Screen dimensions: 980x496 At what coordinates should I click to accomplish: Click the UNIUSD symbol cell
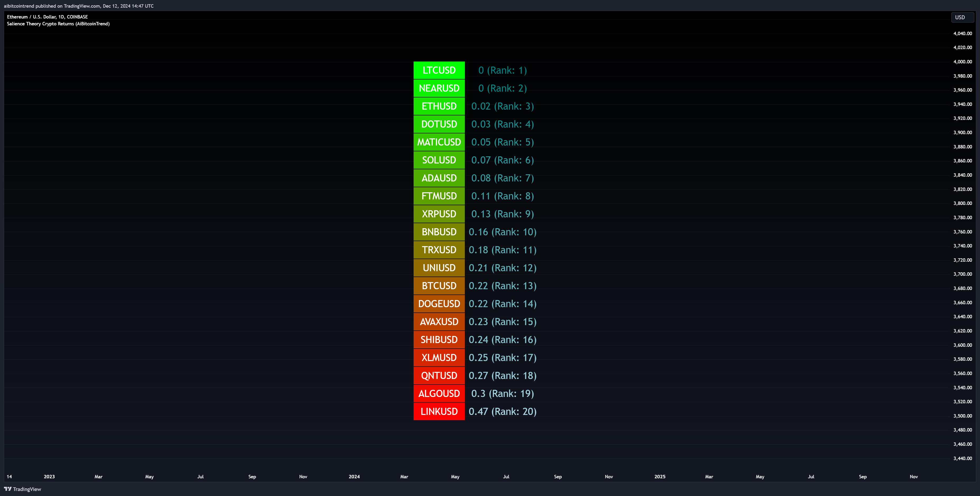(439, 268)
